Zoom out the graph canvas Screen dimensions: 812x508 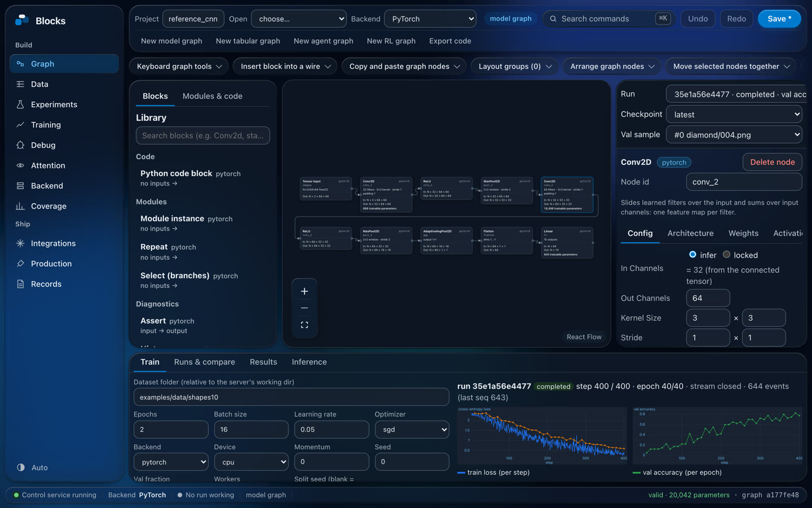point(304,308)
